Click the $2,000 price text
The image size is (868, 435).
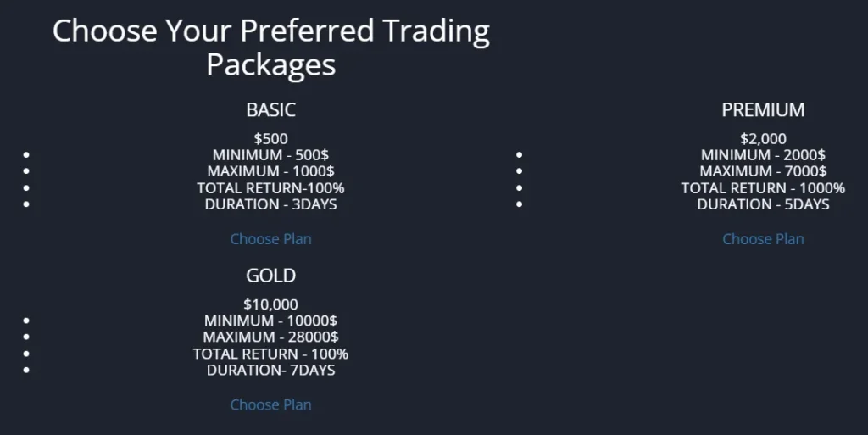click(x=763, y=138)
